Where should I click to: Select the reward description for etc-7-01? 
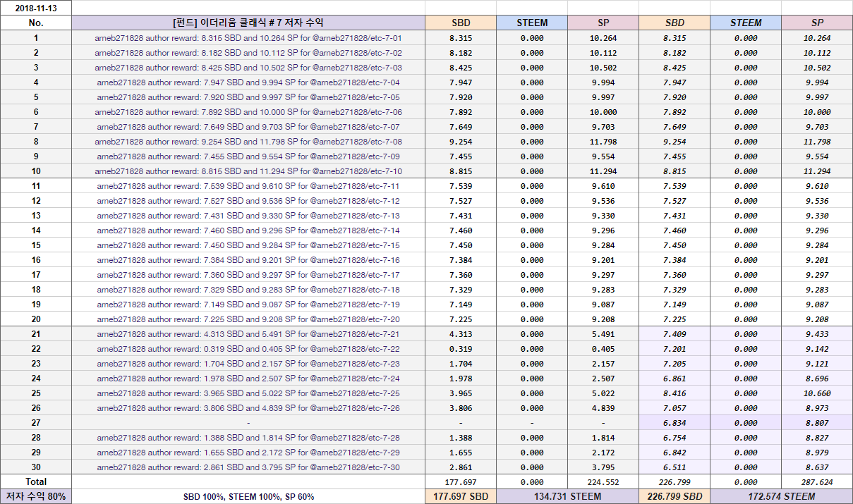pyautogui.click(x=248, y=38)
